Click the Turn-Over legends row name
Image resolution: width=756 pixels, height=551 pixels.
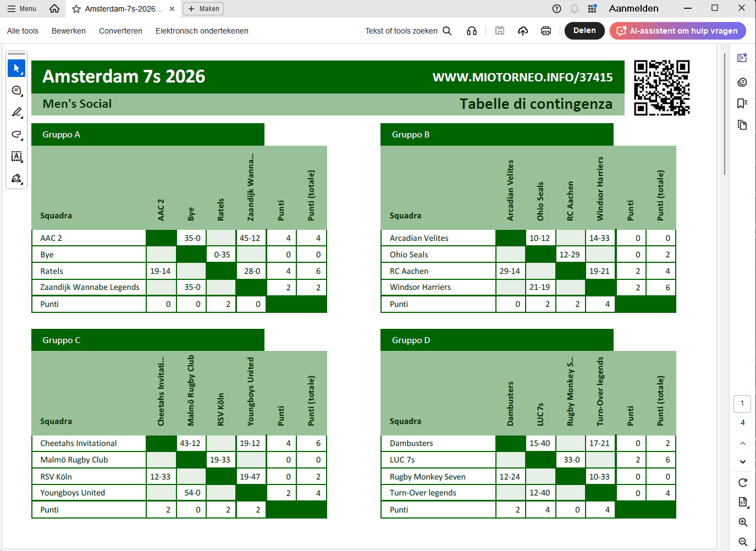(423, 493)
